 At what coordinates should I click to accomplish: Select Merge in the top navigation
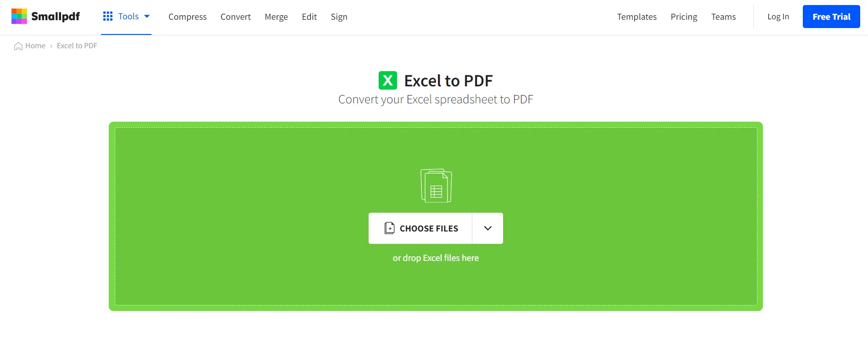coord(276,17)
